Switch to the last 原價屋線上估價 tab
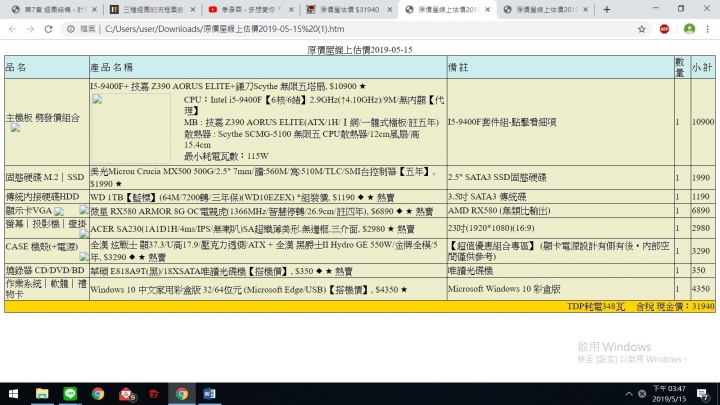This screenshot has height=405, width=720. click(546, 10)
